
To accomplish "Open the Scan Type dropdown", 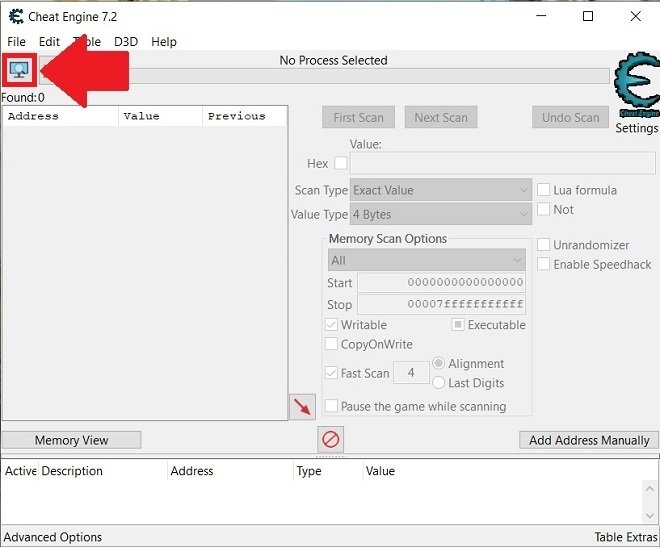I will pyautogui.click(x=441, y=190).
